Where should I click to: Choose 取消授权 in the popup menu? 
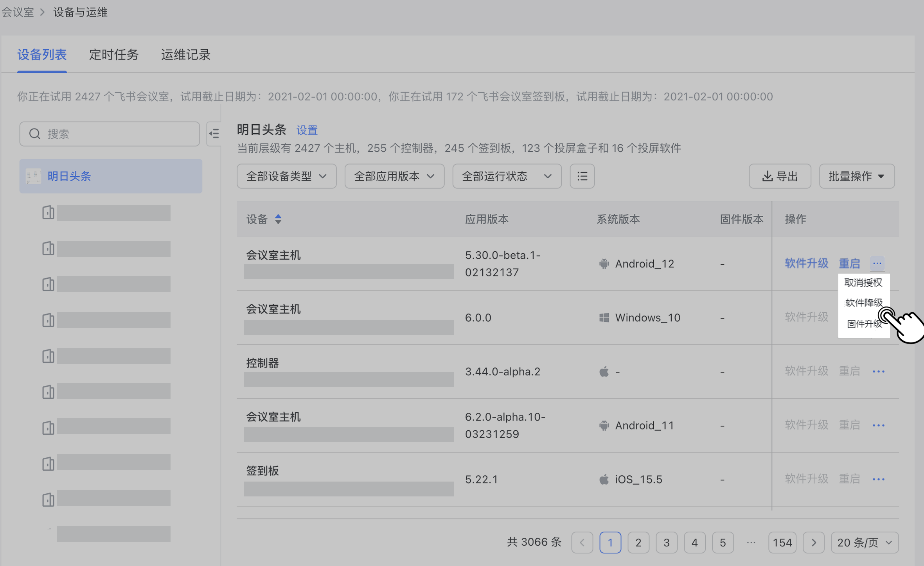(863, 283)
